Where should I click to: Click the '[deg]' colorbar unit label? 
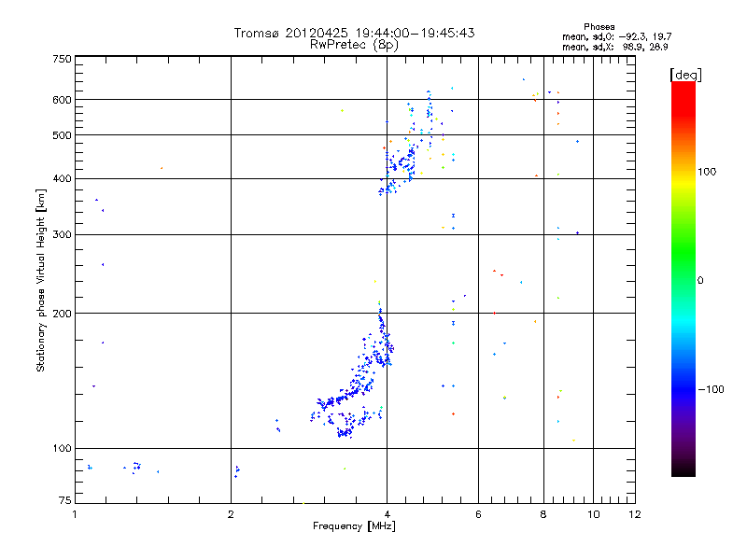(685, 75)
